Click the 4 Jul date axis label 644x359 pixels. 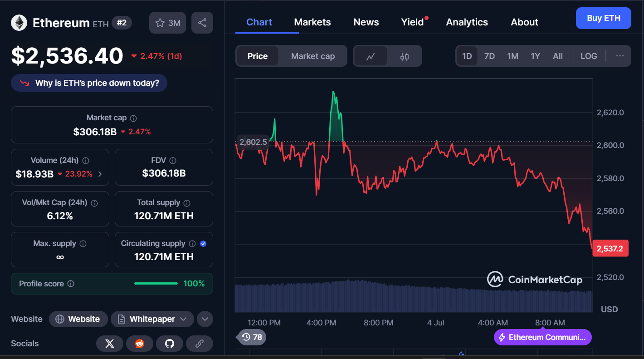click(435, 323)
